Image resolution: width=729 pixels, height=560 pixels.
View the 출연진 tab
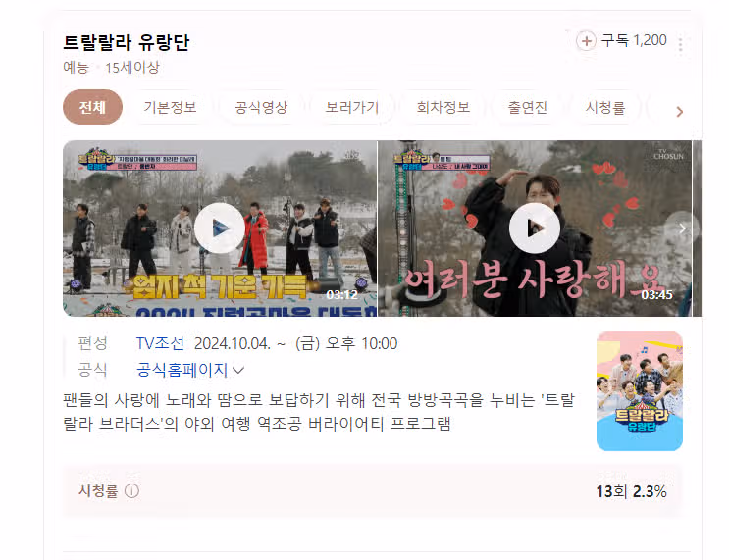[x=527, y=107]
